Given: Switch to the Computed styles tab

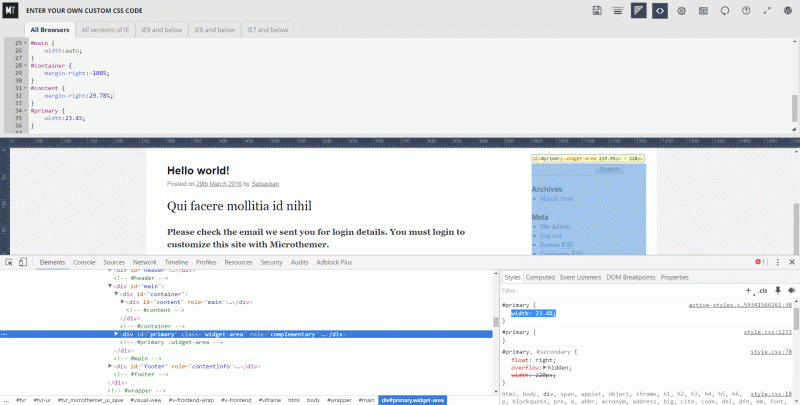Looking at the screenshot, I should [540, 277].
